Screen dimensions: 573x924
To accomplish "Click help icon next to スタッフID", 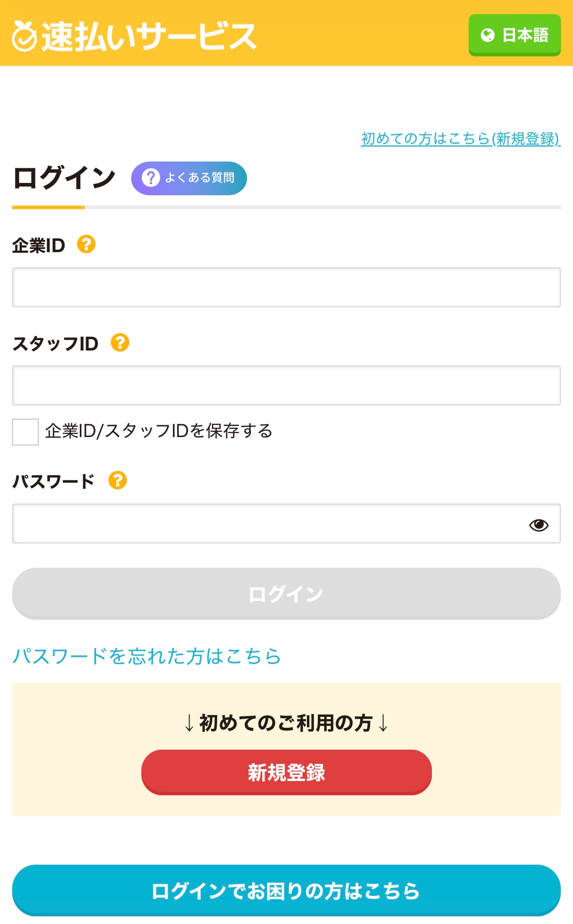I will point(120,343).
